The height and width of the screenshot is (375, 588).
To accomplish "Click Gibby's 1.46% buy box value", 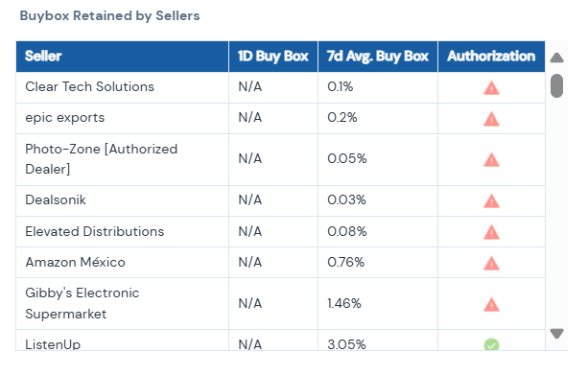I will click(344, 303).
